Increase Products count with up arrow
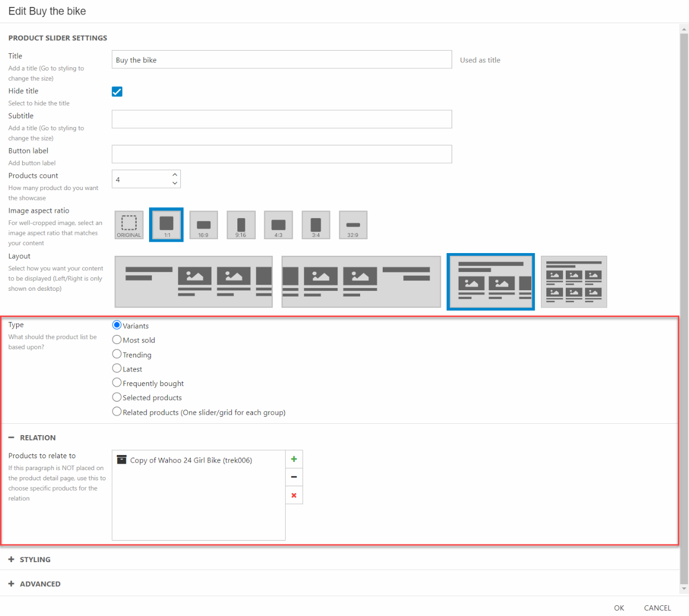This screenshot has height=616, width=689. (175, 175)
